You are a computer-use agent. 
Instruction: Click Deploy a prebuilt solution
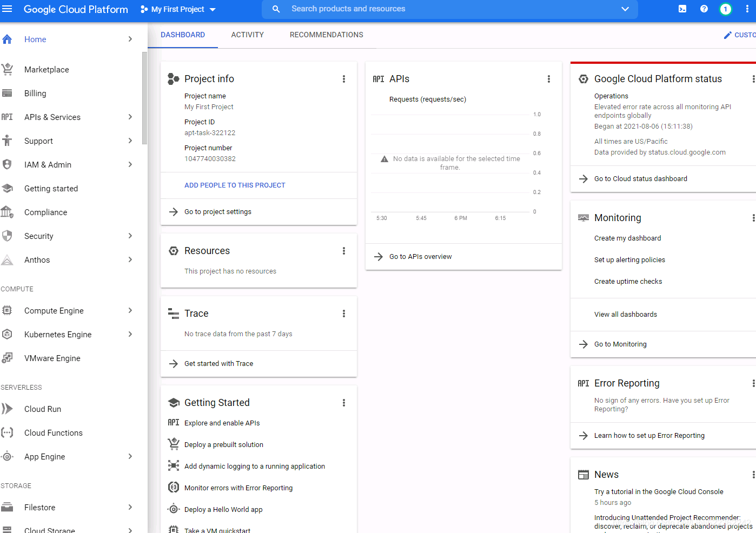click(224, 445)
